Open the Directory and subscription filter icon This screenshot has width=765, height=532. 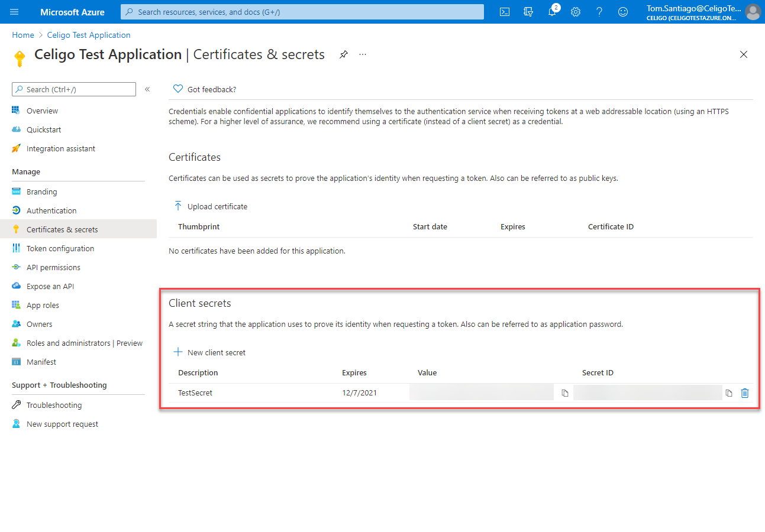528,12
